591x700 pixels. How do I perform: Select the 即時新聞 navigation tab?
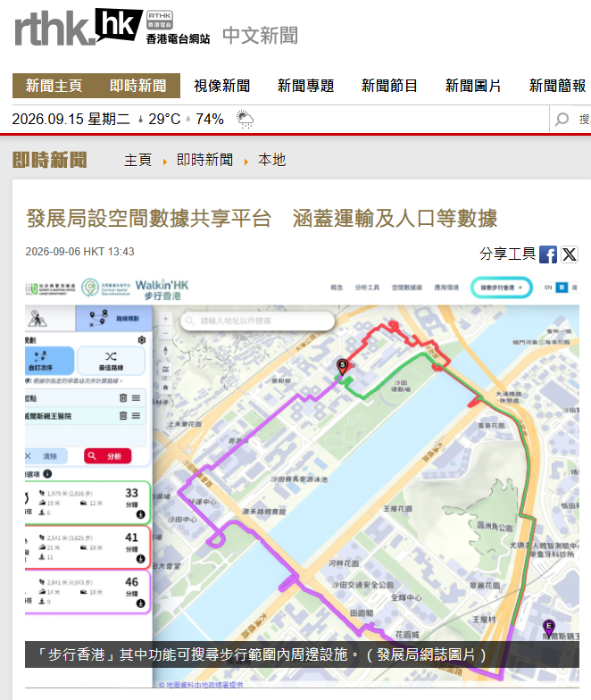click(137, 86)
